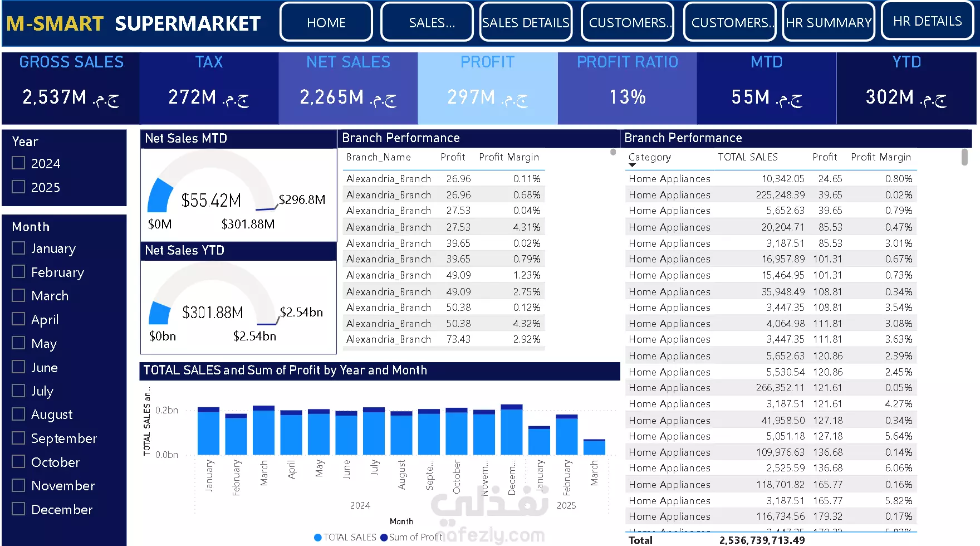Click the Sum of Profit legend marker
Image resolution: width=980 pixels, height=546 pixels.
[x=384, y=538]
